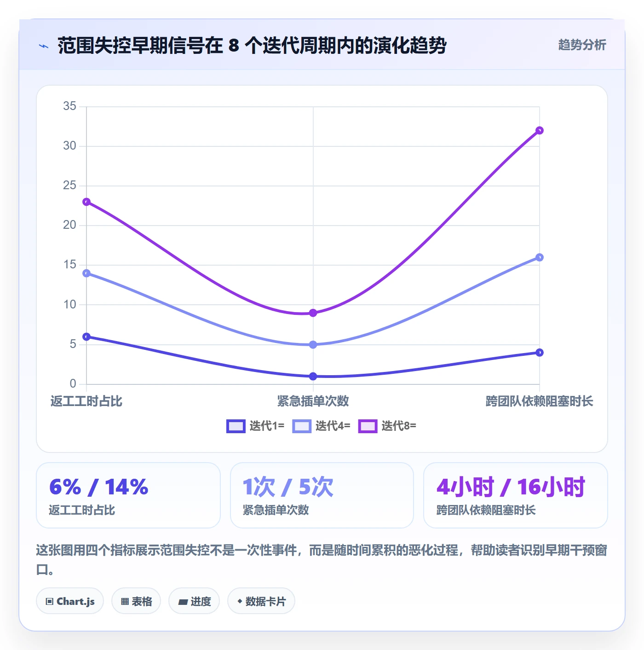Select the 1次 / 5次 紧急插单次数 card
Image resolution: width=644 pixels, height=650 pixels.
pyautogui.click(x=322, y=495)
